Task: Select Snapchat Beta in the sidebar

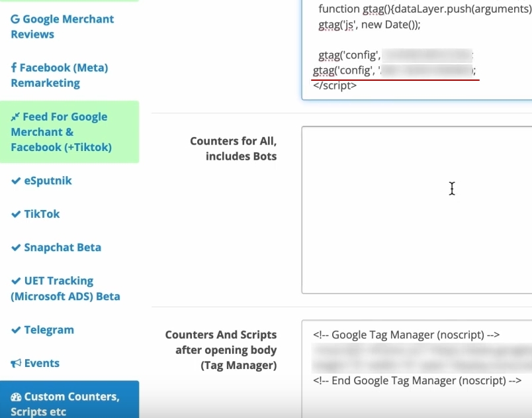Action: pyautogui.click(x=62, y=248)
